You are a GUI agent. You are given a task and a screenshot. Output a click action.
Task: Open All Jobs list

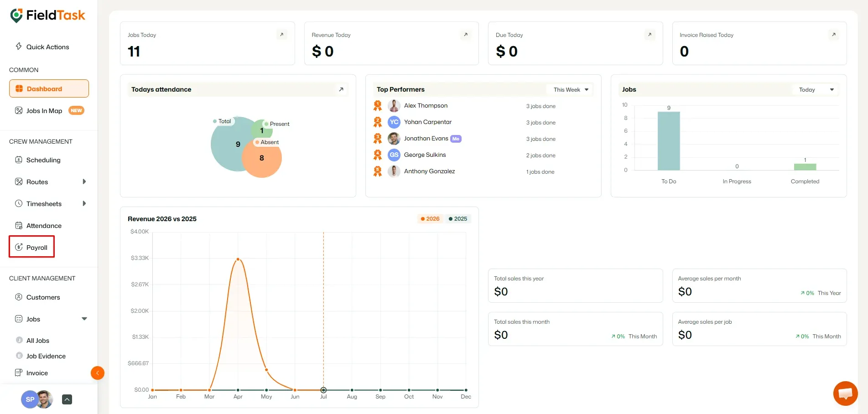point(38,341)
